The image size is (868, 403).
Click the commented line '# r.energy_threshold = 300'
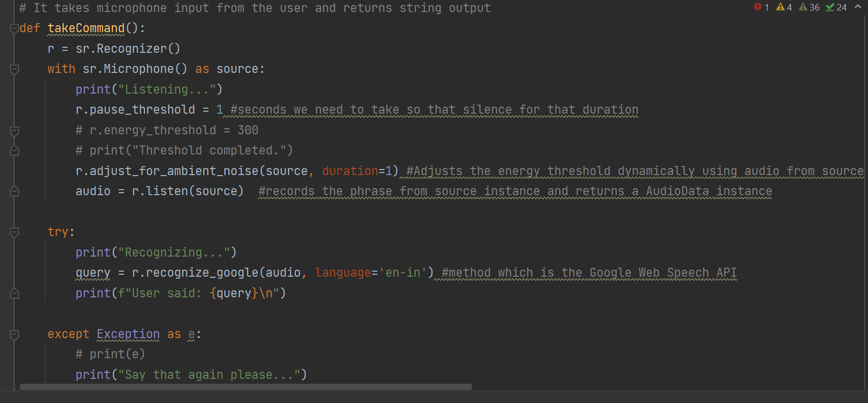(167, 130)
